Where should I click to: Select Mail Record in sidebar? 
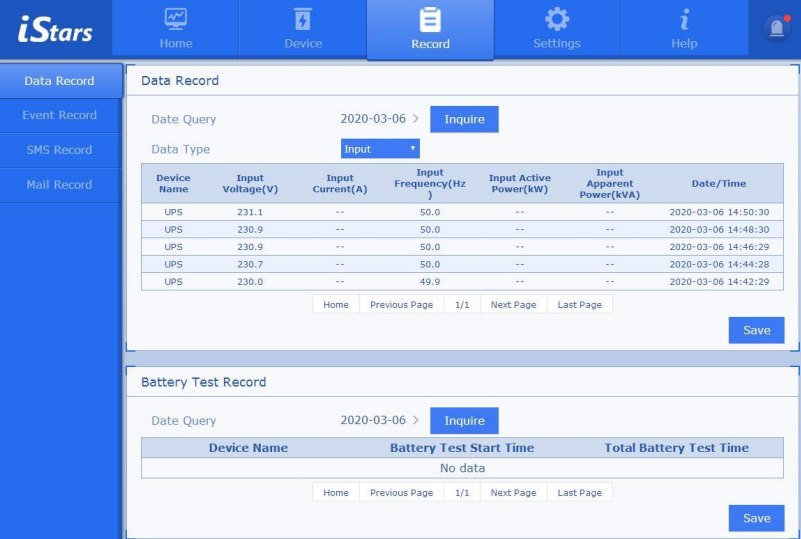60,185
